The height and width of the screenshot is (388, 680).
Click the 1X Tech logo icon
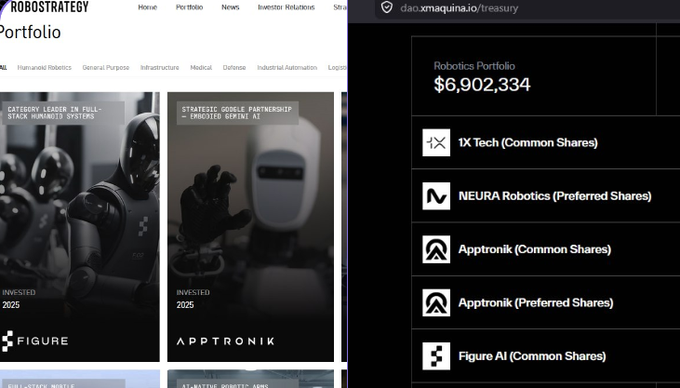coord(436,143)
